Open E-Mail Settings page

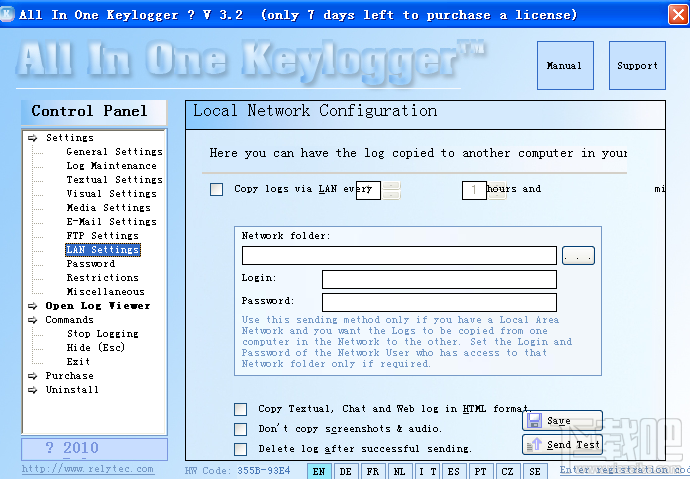point(112,222)
